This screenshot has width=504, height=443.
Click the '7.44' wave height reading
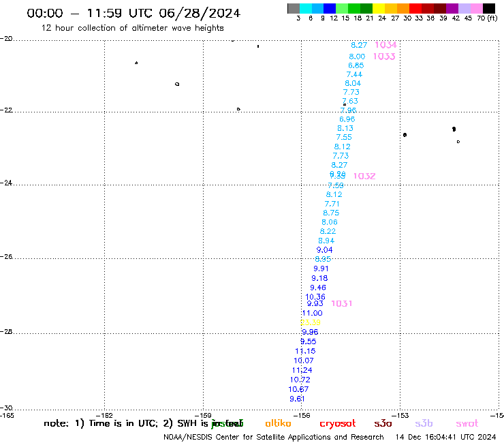click(354, 74)
